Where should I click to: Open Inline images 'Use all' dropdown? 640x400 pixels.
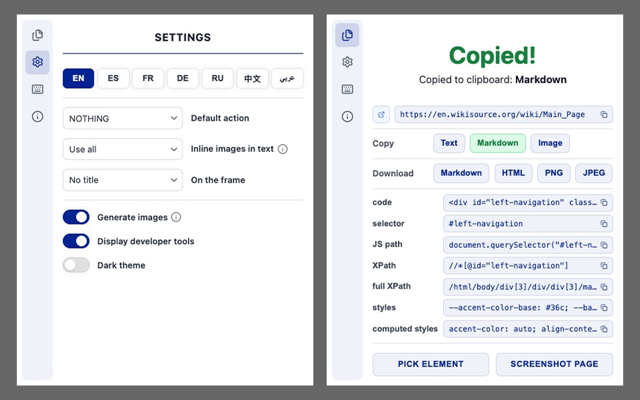pyautogui.click(x=122, y=149)
